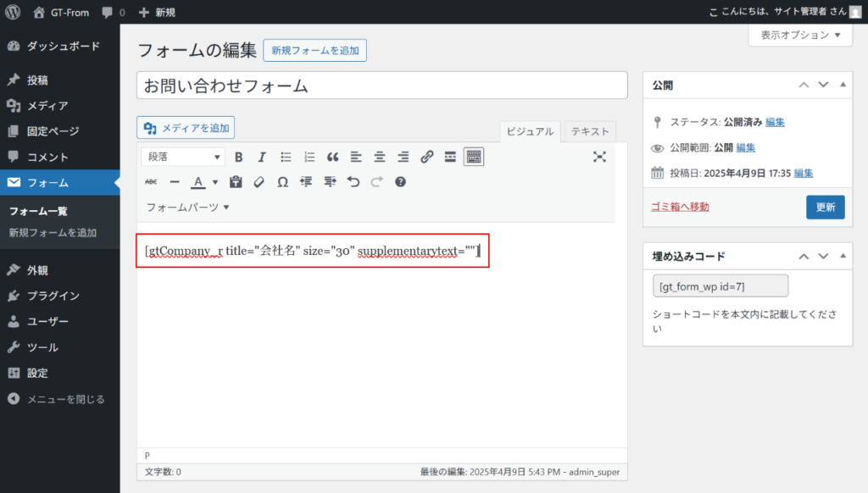Toggle the 公開 panel
The width and height of the screenshot is (868, 493).
843,85
